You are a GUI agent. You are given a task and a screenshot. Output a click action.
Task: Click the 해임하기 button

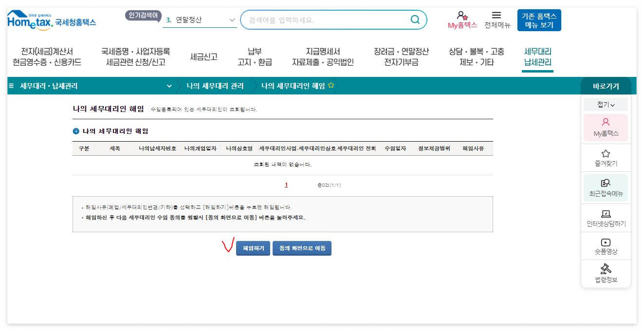click(x=253, y=248)
